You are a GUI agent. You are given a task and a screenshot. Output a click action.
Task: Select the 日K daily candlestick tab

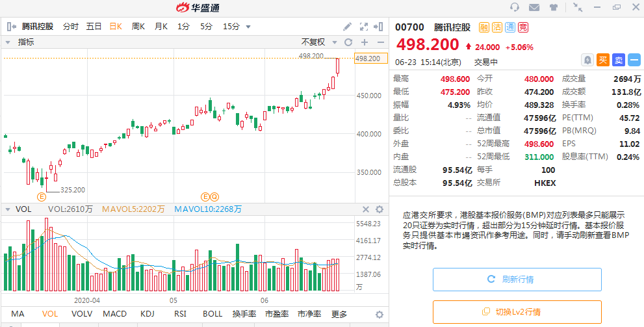pyautogui.click(x=116, y=27)
